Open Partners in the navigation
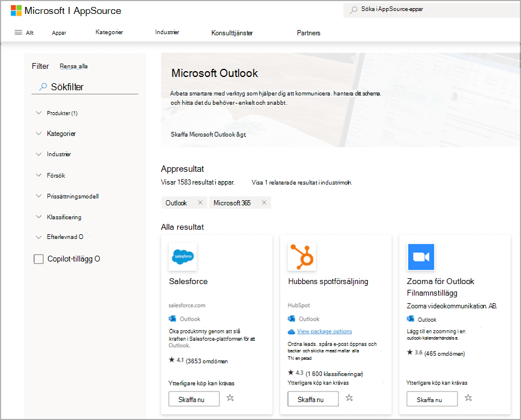The image size is (521, 420). pyautogui.click(x=309, y=33)
